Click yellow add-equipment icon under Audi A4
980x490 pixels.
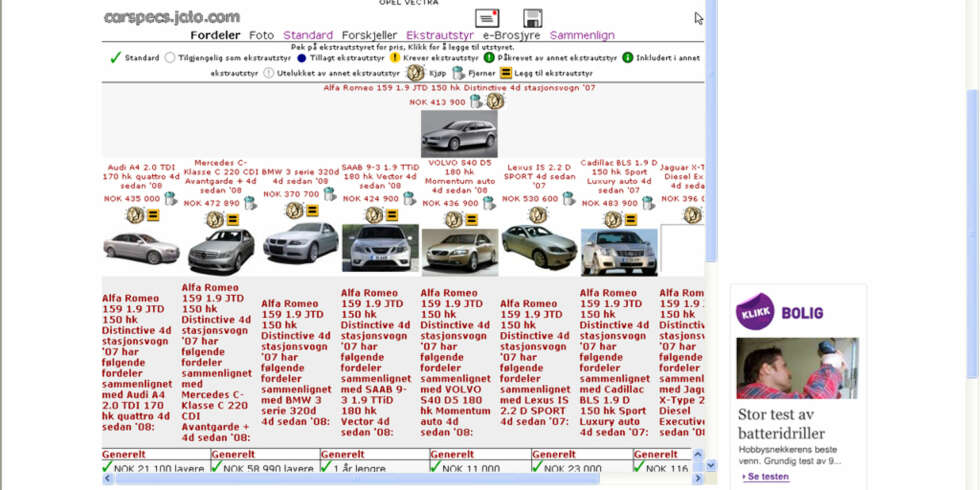coord(153,215)
